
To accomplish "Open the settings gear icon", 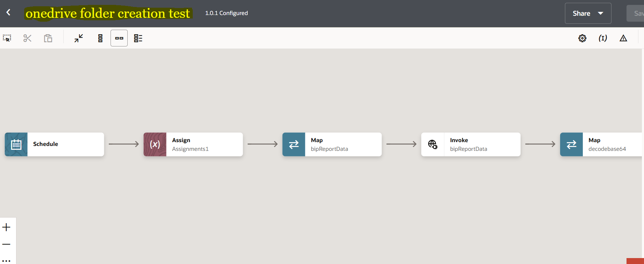I will [582, 38].
